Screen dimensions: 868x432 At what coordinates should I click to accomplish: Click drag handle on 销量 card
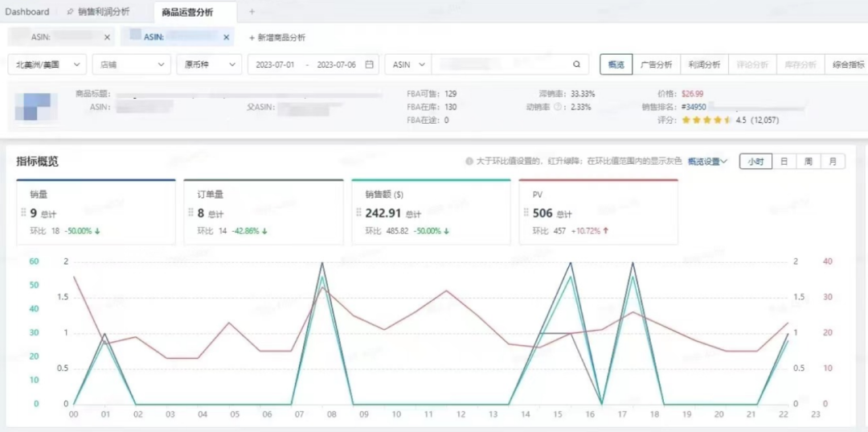click(23, 212)
